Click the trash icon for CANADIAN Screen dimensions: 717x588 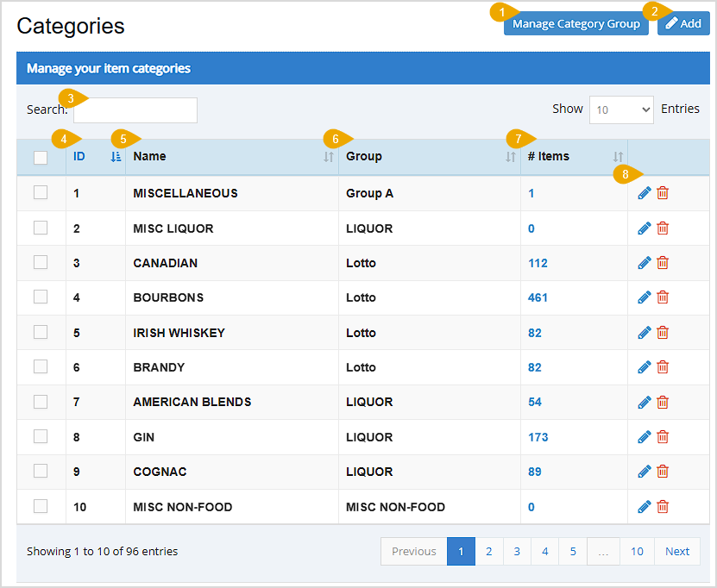click(x=662, y=262)
